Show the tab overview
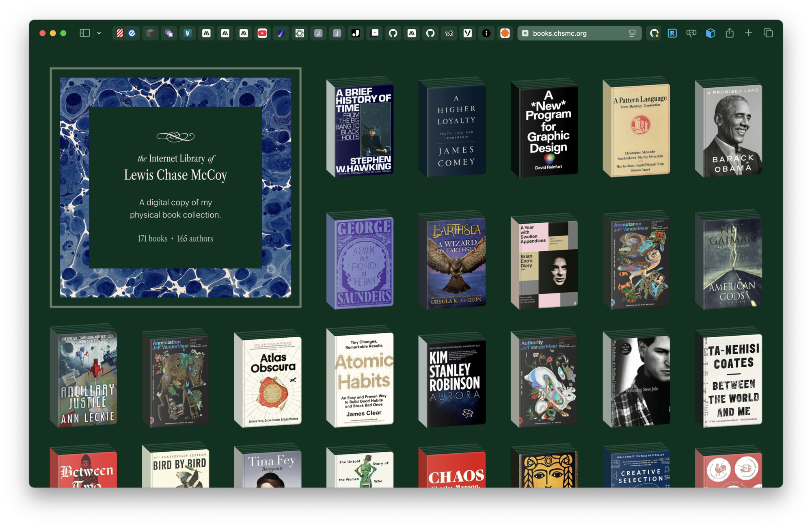812x526 pixels. [768, 33]
